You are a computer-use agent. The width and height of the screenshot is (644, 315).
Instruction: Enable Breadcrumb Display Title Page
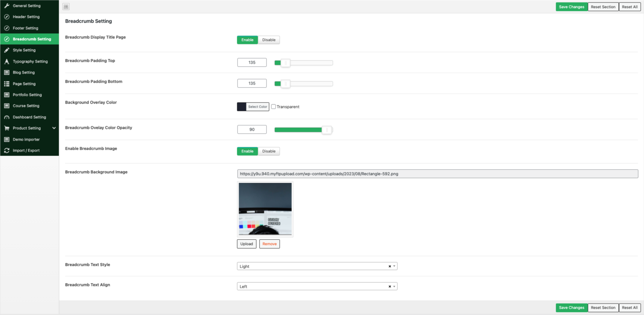247,40
